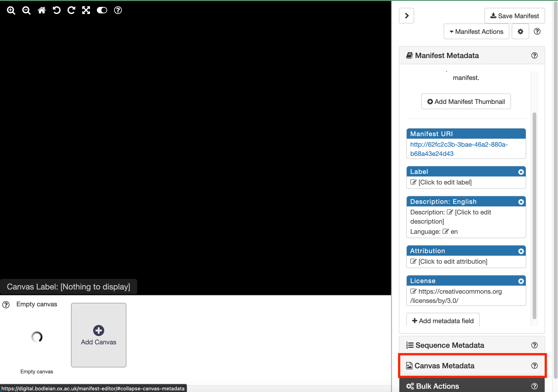Open the Manifest Actions dropdown
Viewport: 558px width, 392px height.
pos(476,32)
